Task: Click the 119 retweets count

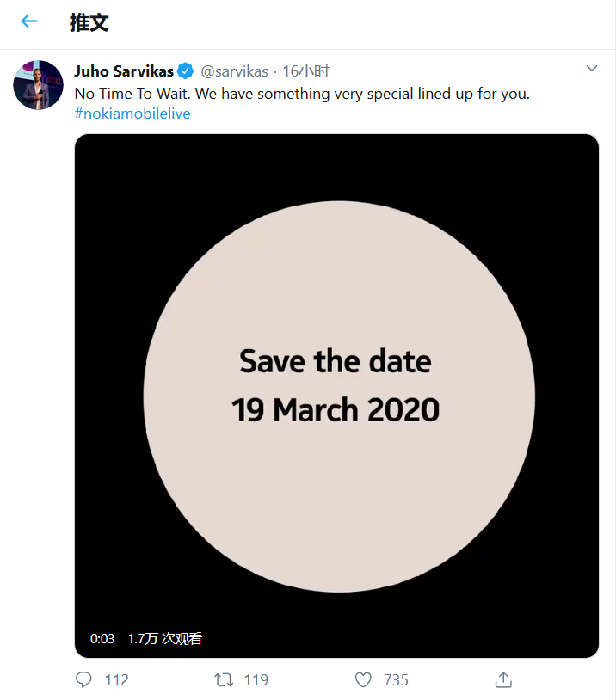Action: click(256, 680)
